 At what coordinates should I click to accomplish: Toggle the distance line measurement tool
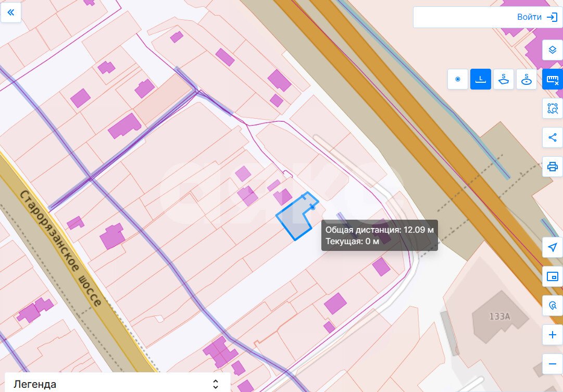point(480,79)
